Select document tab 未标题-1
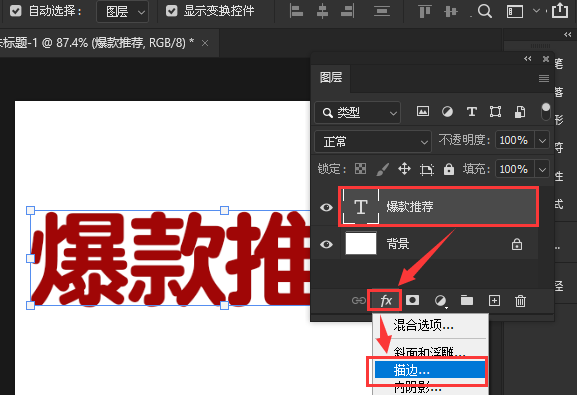Image resolution: width=577 pixels, height=395 pixels. click(x=96, y=43)
